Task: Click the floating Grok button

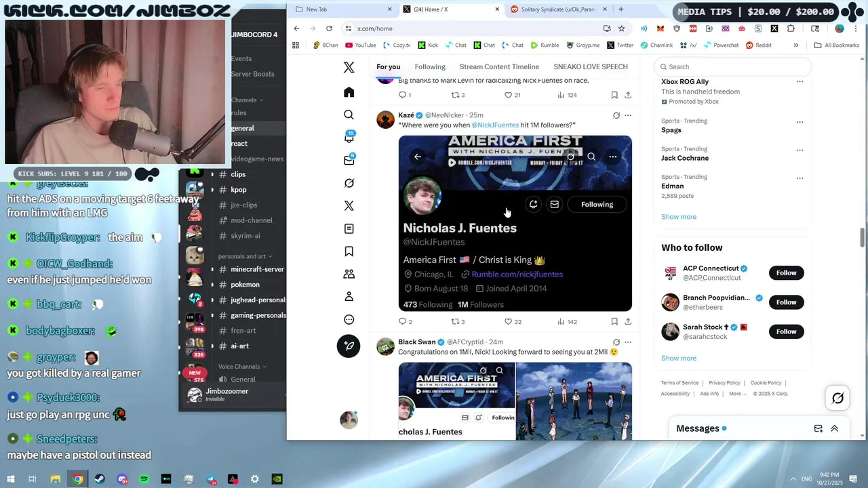Action: point(837,399)
